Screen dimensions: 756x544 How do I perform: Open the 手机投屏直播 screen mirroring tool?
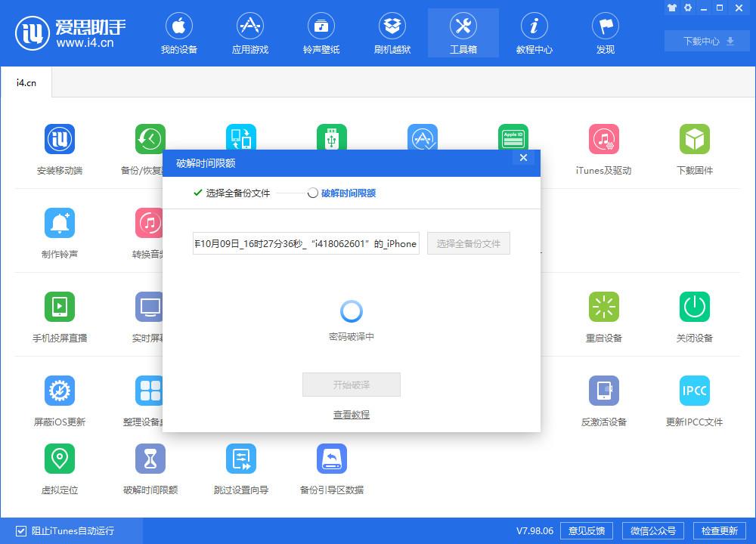coord(60,315)
